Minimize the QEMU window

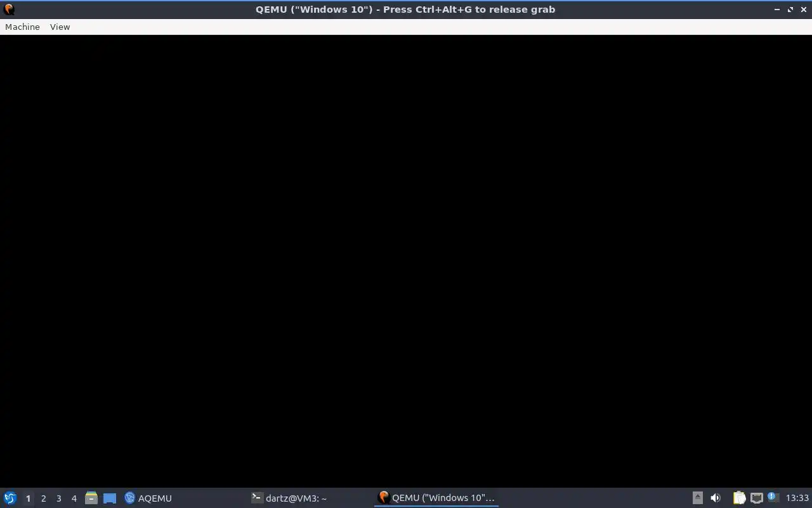777,10
